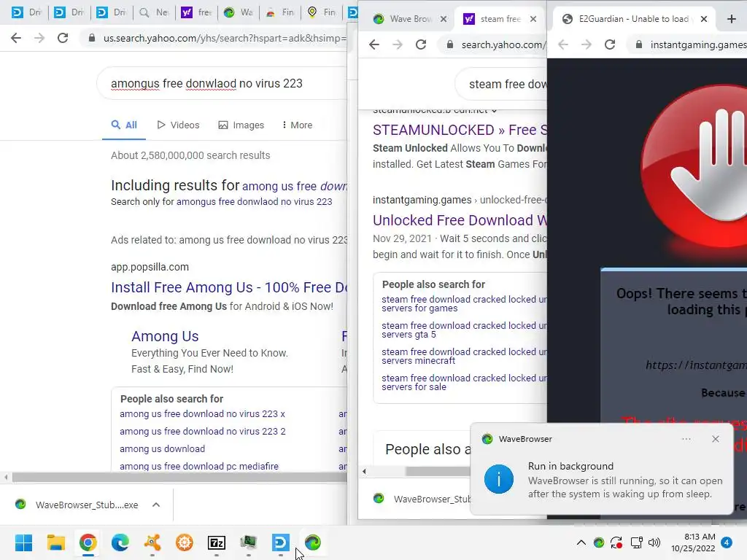Click 'among us free download no virus 223 2'

203,431
